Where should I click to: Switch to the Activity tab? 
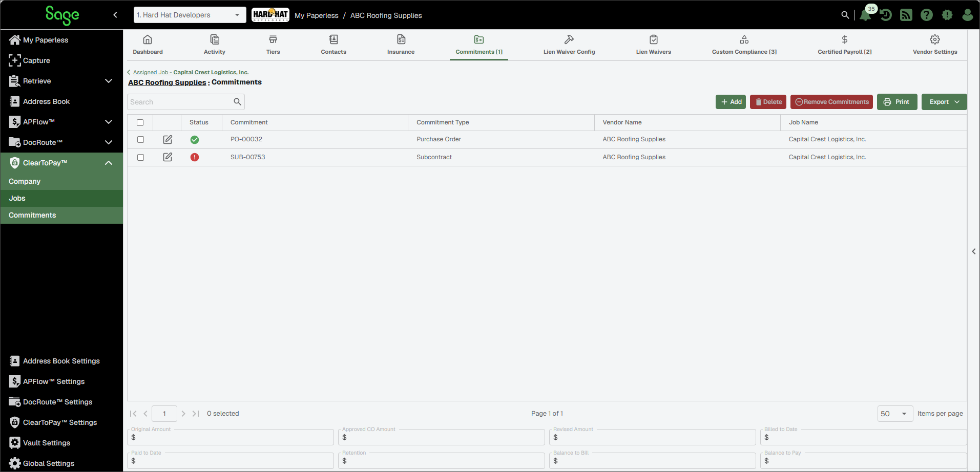pyautogui.click(x=215, y=45)
